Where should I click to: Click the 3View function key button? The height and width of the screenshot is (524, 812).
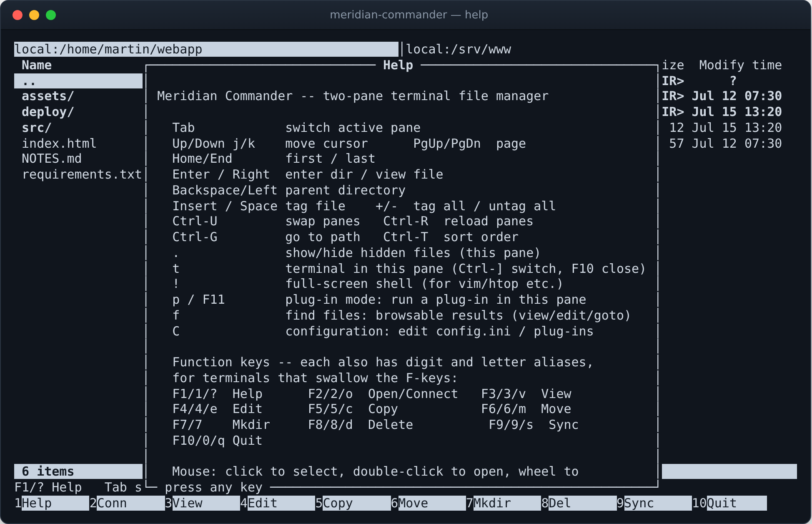(x=203, y=503)
